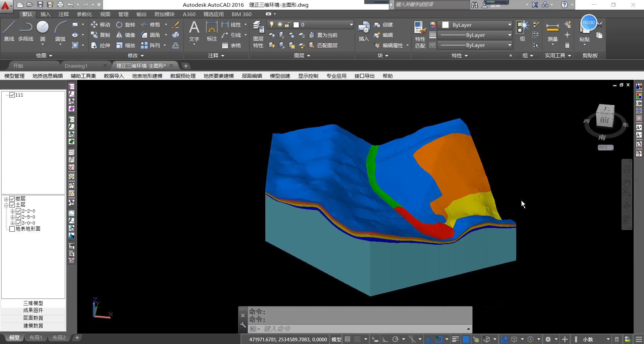
Task: Activate the Stretch (拉伸) command
Action: pyautogui.click(x=100, y=45)
